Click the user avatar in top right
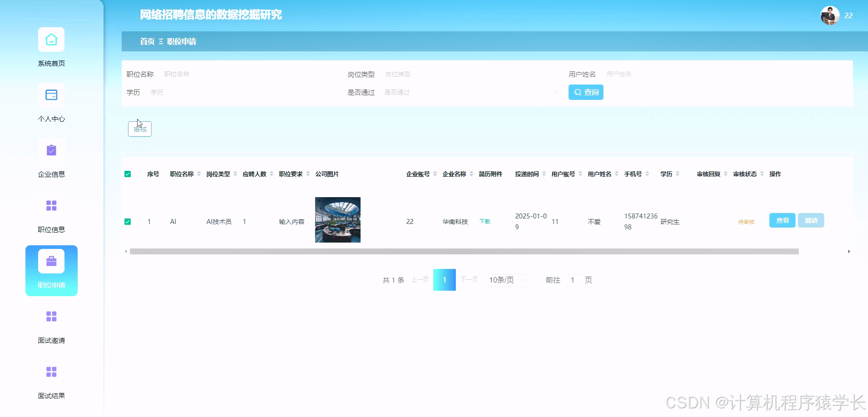 (x=830, y=15)
